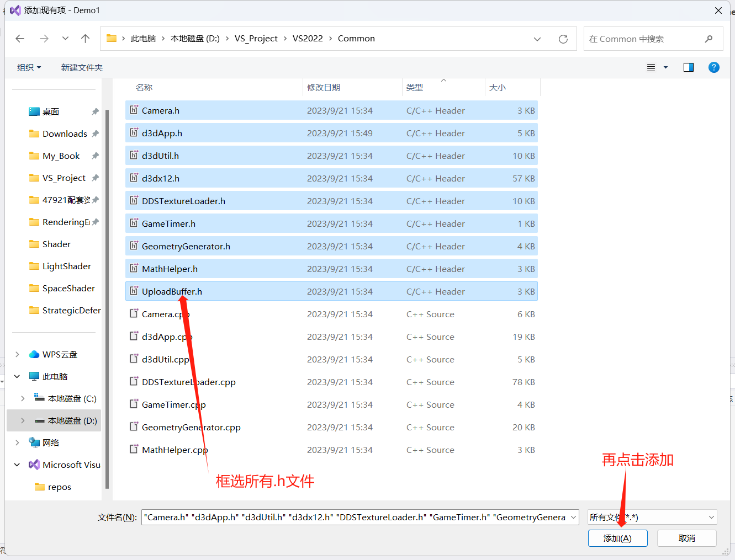Click MathHelper.h file icon
Viewport: 735px width, 560px height.
134,268
